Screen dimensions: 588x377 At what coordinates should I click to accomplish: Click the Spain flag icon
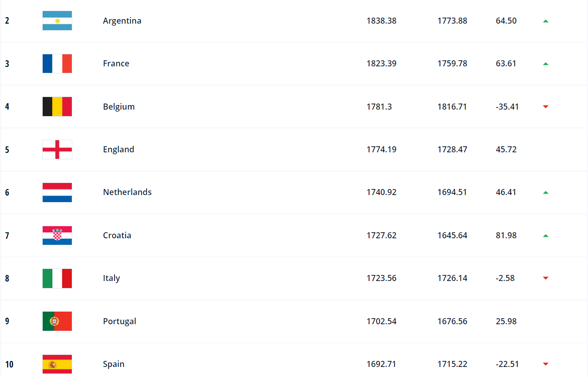click(x=57, y=364)
